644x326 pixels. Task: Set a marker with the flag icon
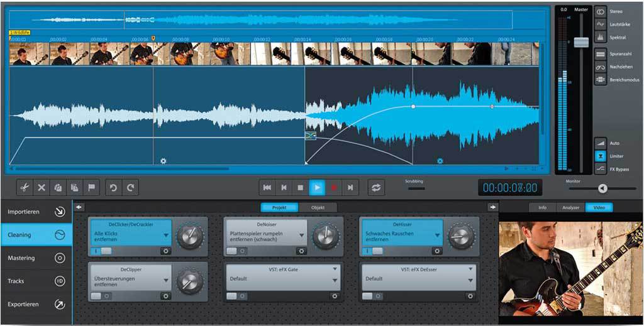click(x=91, y=187)
